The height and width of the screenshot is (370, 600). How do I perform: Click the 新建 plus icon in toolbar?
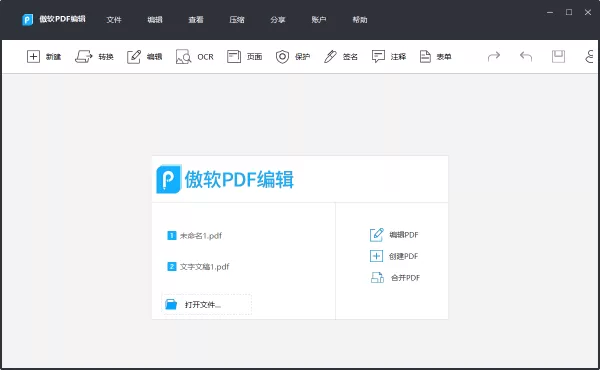click(33, 57)
